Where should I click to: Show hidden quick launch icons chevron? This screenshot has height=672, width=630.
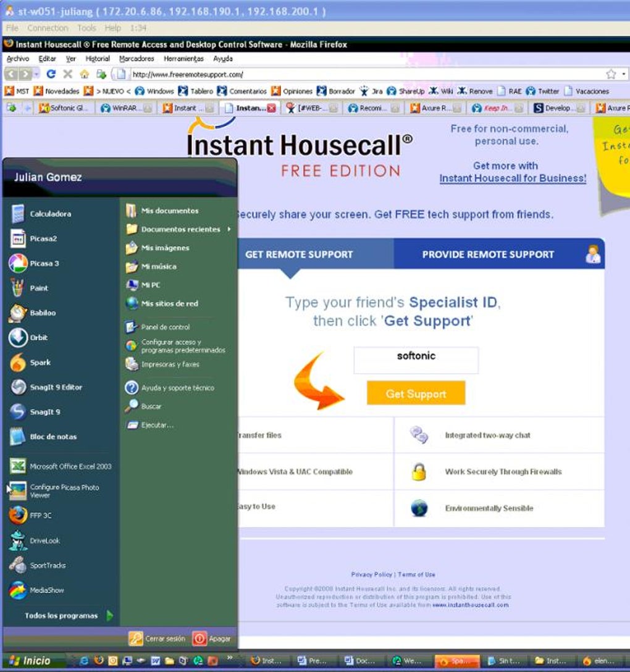(230, 658)
